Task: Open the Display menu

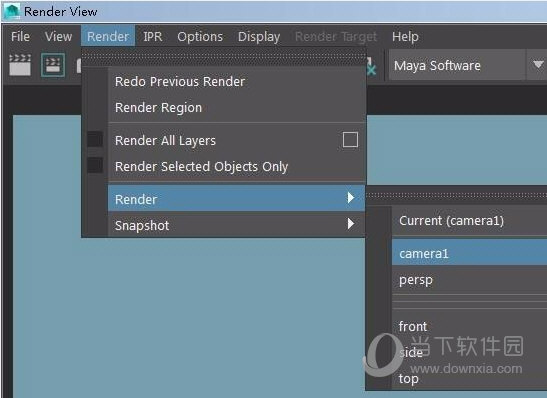Action: 259,36
